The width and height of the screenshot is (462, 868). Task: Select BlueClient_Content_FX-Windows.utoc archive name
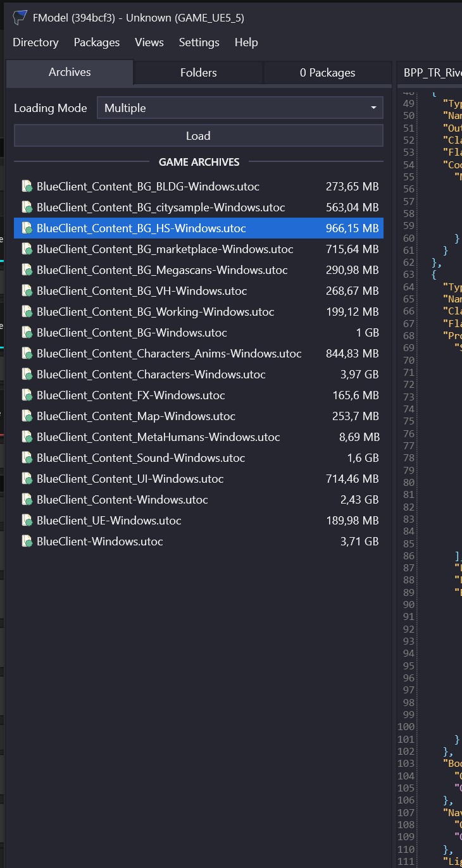click(131, 395)
